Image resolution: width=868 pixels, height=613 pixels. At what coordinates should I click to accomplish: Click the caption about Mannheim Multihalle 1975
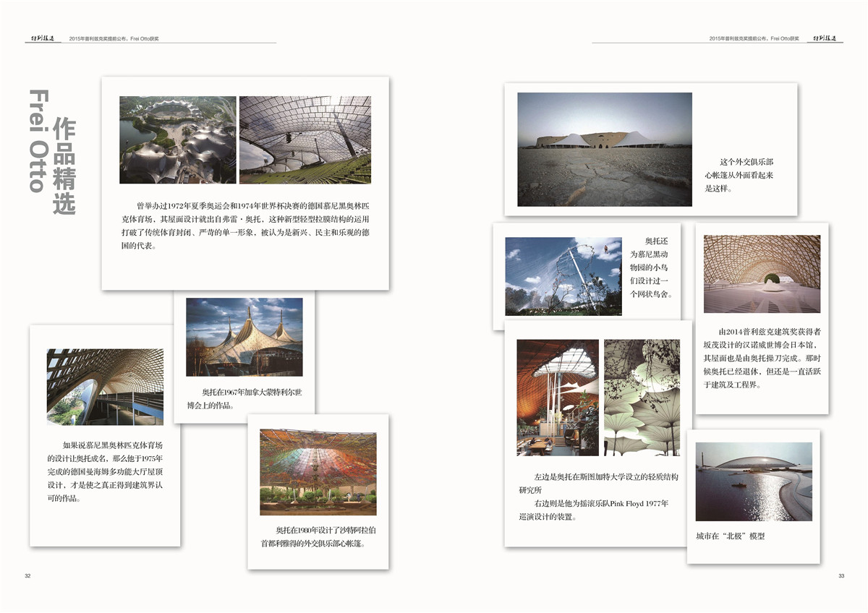[x=105, y=471]
